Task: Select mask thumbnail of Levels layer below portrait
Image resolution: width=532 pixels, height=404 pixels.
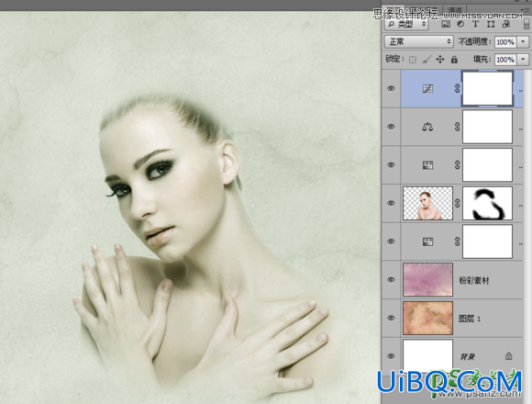Action: [x=488, y=241]
